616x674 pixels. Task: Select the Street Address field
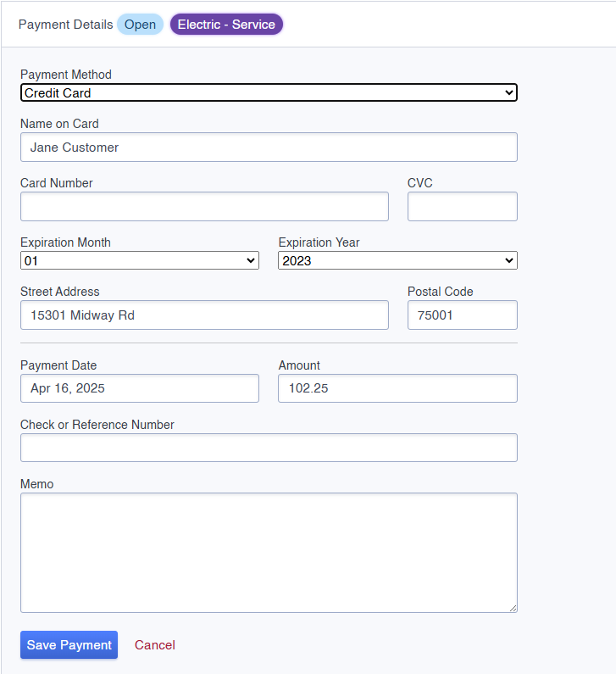point(204,315)
